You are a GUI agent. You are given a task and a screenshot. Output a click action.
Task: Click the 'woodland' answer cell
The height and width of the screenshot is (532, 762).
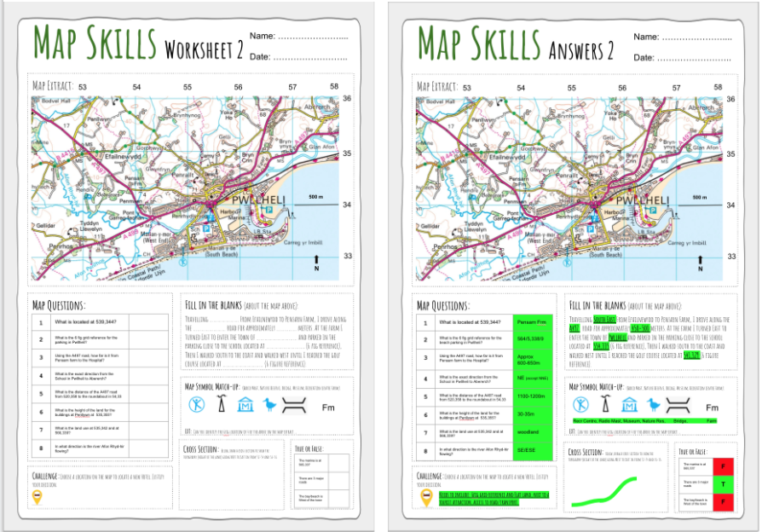(533, 432)
